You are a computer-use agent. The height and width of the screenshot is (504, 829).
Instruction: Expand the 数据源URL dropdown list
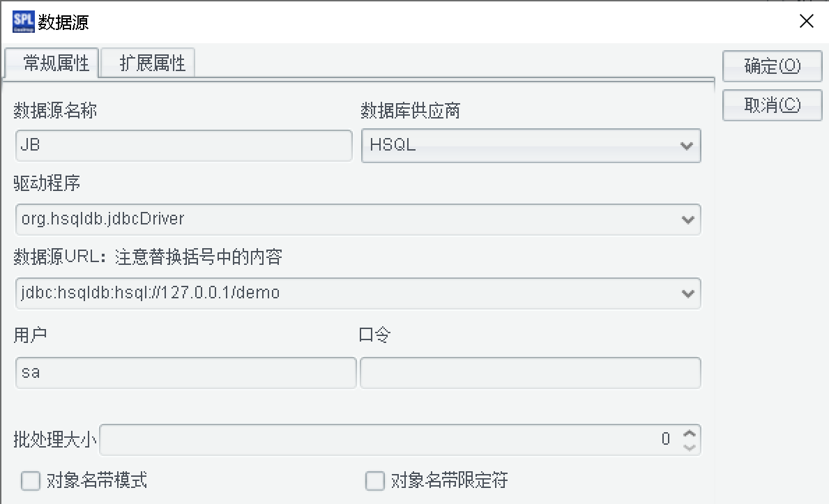687,293
